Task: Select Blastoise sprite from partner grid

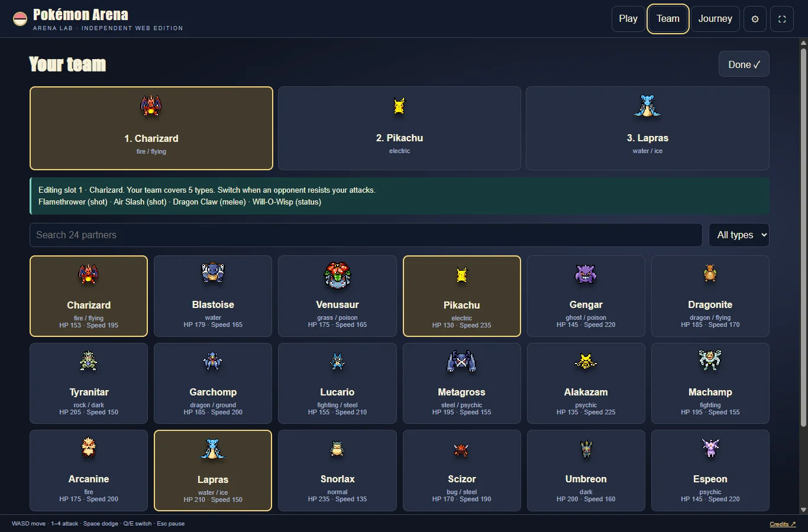Action: tap(213, 273)
